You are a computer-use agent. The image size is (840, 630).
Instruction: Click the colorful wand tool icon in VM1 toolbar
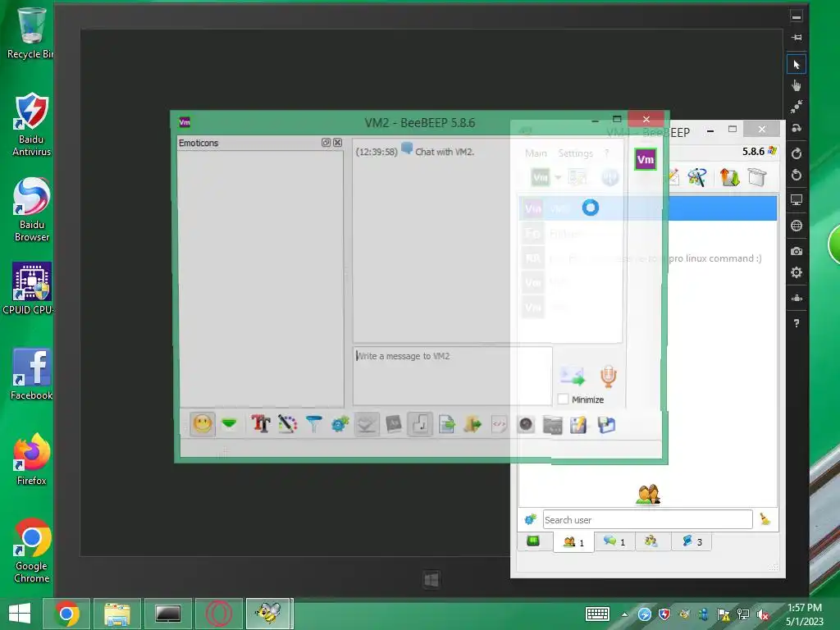coord(697,177)
